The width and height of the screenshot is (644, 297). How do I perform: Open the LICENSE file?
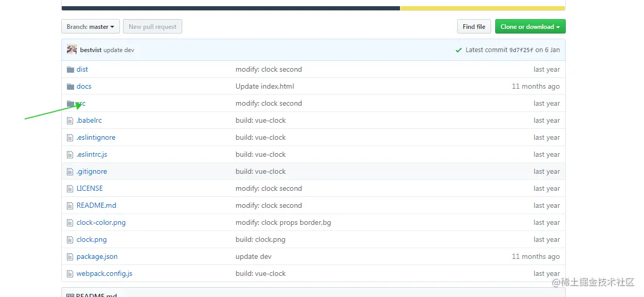pyautogui.click(x=90, y=189)
